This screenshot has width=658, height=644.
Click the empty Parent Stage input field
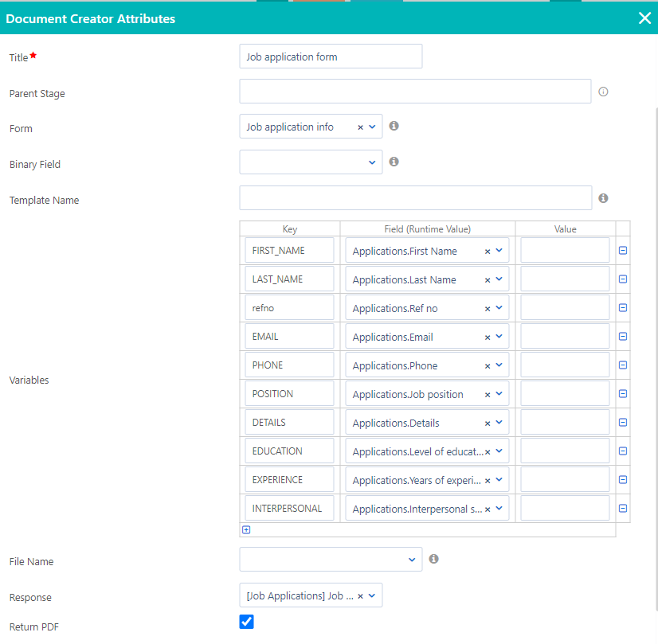click(414, 91)
